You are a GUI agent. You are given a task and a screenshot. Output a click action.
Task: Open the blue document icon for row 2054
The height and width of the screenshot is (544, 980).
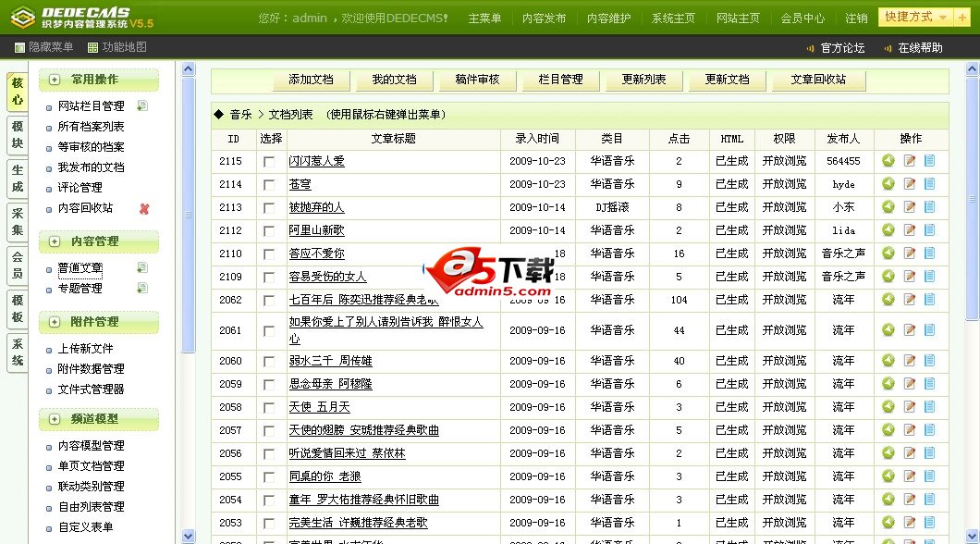(x=929, y=500)
